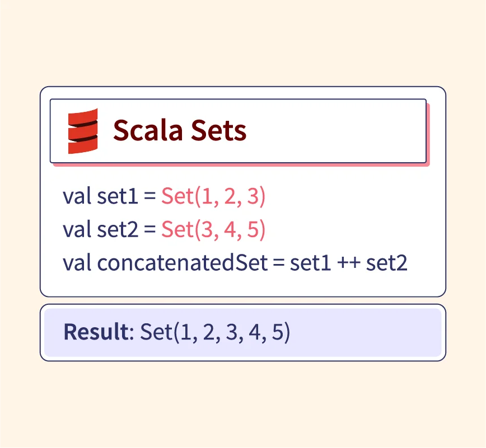The height and width of the screenshot is (448, 486).
Task: Click the ++ concatenation operator
Action: (x=349, y=263)
